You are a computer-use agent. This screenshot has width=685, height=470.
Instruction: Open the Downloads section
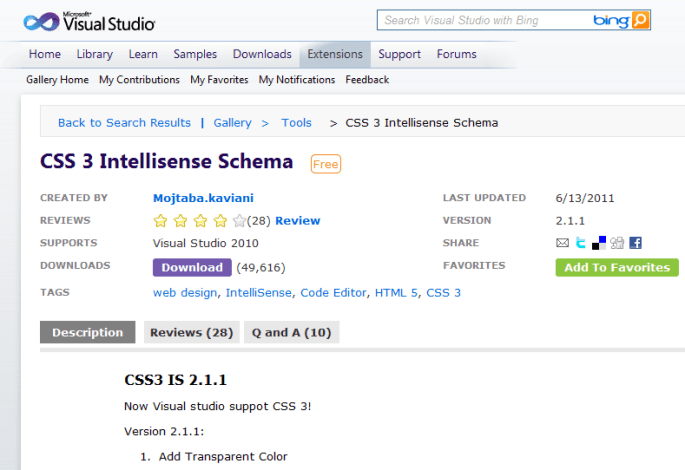pyautogui.click(x=262, y=54)
